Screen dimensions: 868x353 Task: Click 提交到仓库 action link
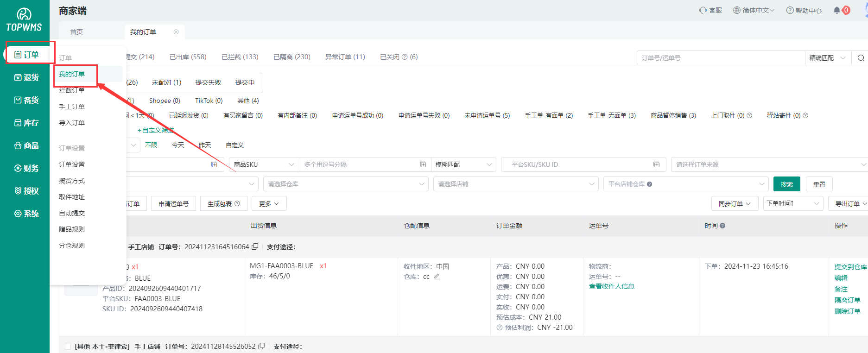[850, 267]
